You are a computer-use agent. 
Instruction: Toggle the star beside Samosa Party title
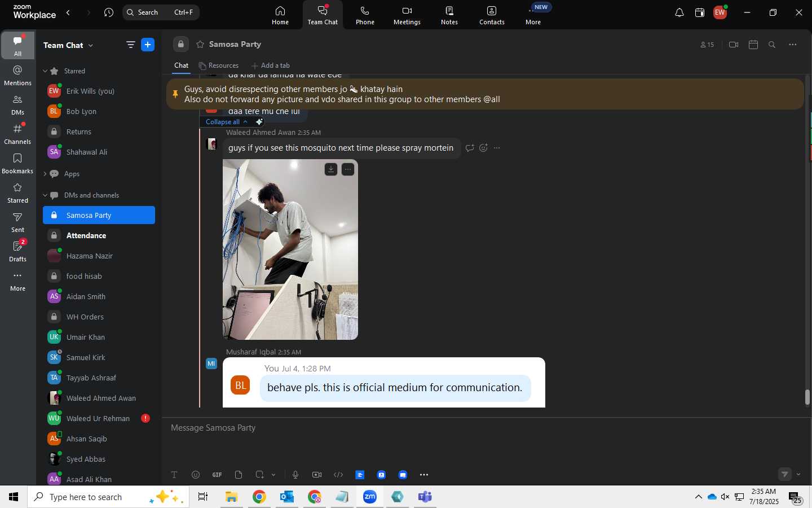click(x=200, y=44)
